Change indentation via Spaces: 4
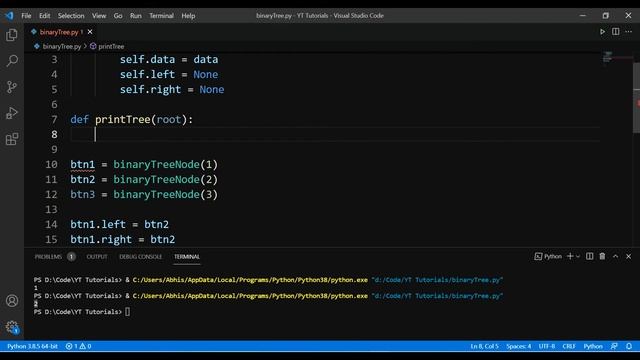 519,346
